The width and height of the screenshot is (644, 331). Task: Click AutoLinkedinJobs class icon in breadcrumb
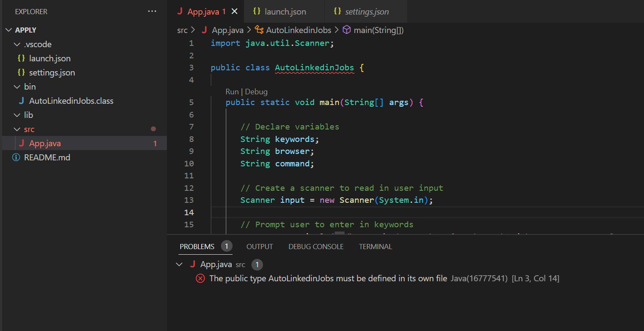pos(259,30)
